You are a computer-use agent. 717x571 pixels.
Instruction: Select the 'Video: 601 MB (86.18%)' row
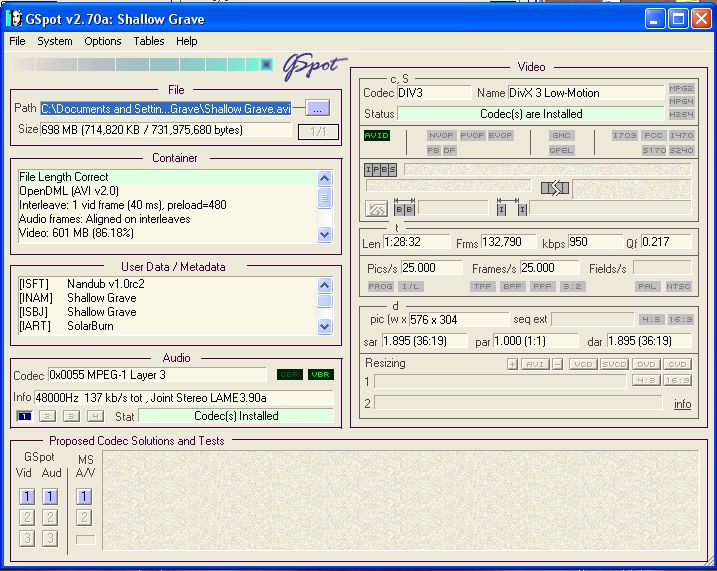coord(167,233)
